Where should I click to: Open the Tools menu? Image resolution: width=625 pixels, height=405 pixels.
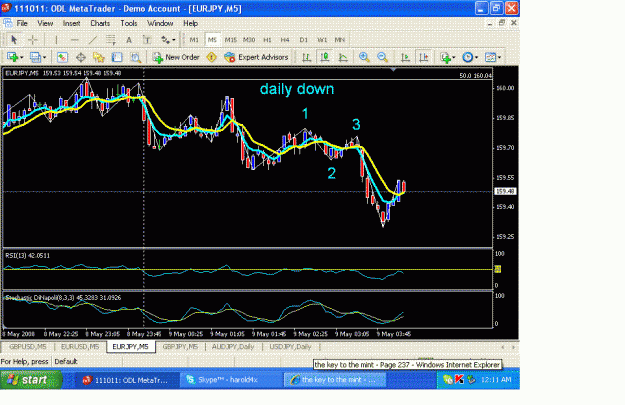(129, 23)
